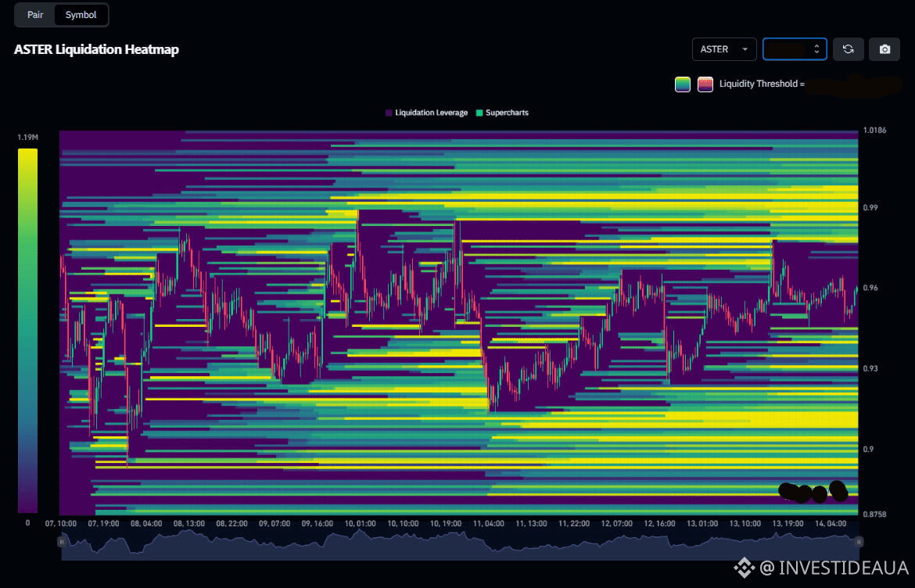
Task: Click the ASTER Liquidation Heatmap title
Action: point(96,49)
